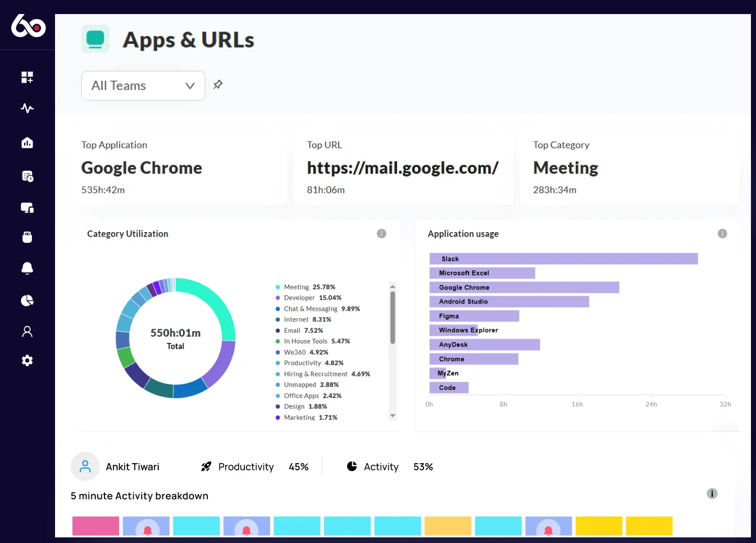Select the MyZen usage bar

tap(439, 373)
